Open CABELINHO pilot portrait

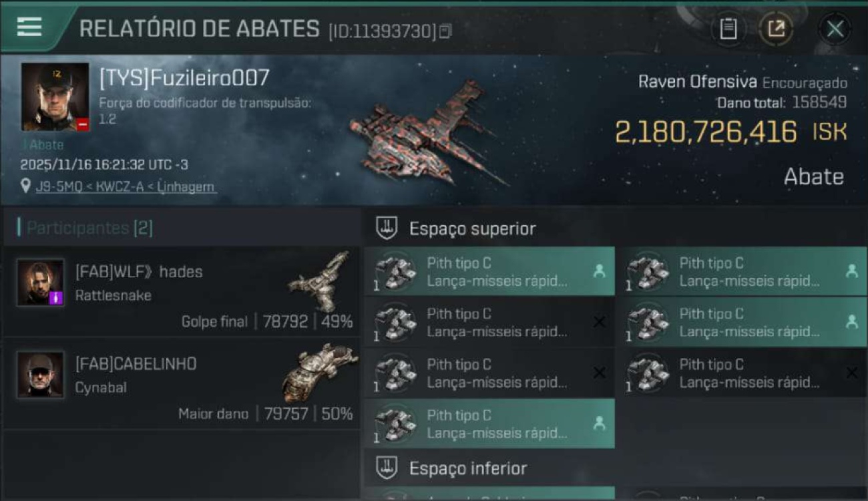[x=41, y=375]
